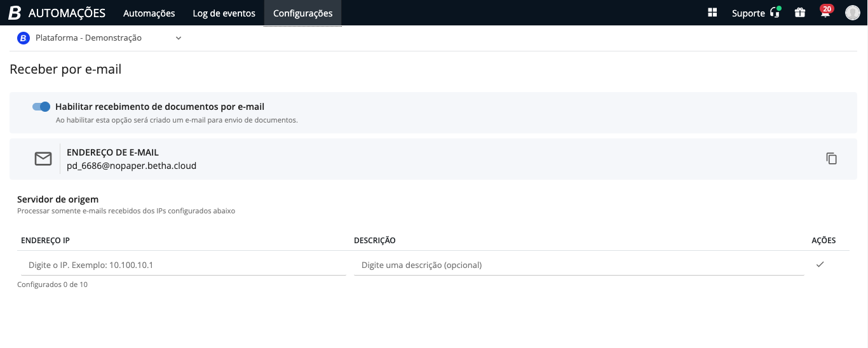Copy the e-mail address to clipboard
Viewport: 868px width, 348px height.
point(831,159)
